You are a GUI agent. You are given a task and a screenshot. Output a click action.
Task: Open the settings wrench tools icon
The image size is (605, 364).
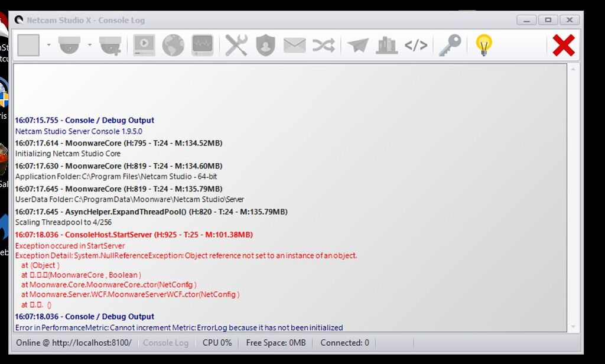click(236, 45)
